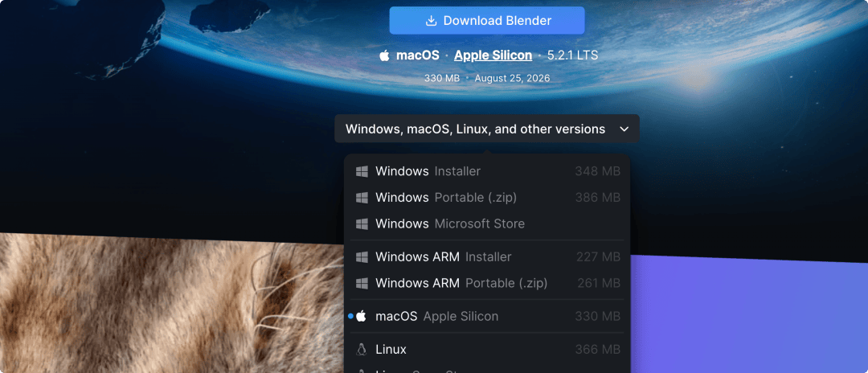Click the 330 MB size under macOS heading
Screen dimensions: 868x373
[442, 79]
